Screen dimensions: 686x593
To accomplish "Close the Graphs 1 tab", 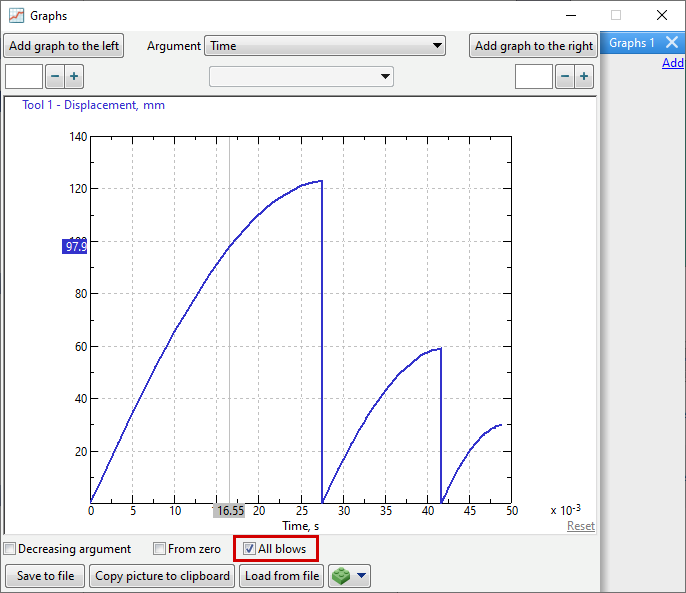I will coord(672,43).
